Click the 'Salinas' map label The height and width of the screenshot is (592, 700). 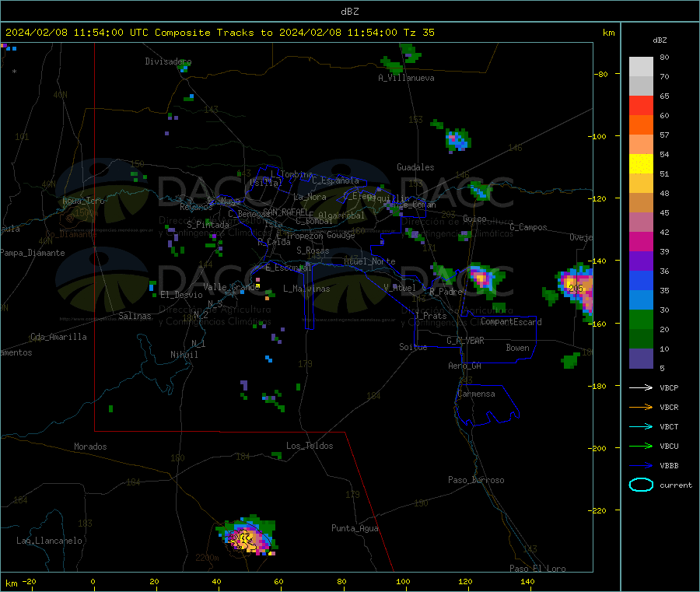tap(135, 316)
